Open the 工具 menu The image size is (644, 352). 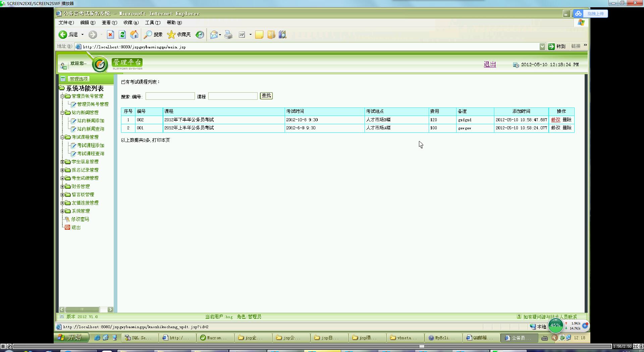(x=153, y=23)
